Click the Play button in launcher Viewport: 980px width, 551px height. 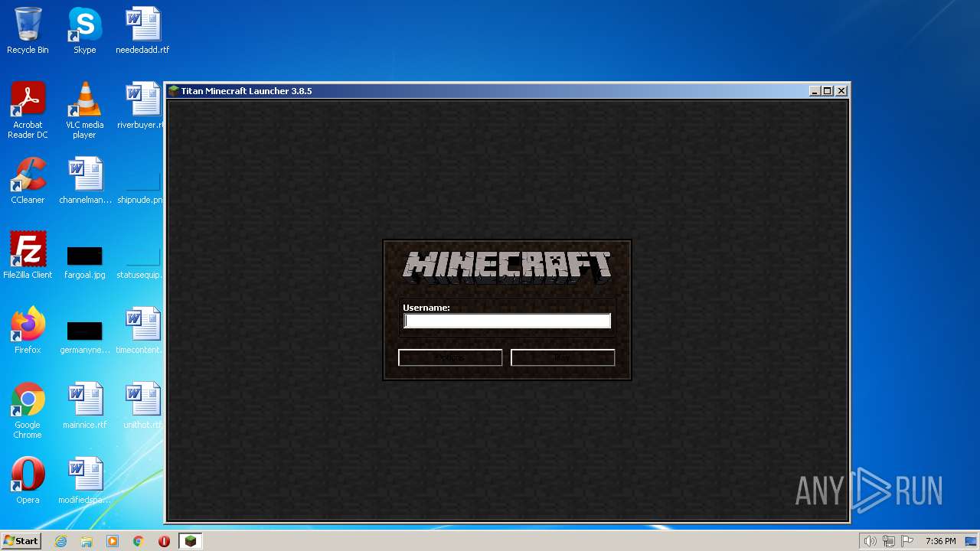pos(563,357)
